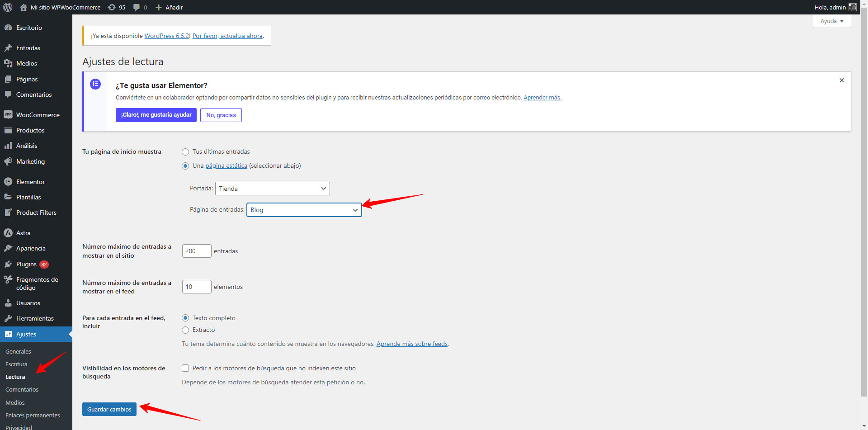Click the WooCommerce icon

pos(8,115)
